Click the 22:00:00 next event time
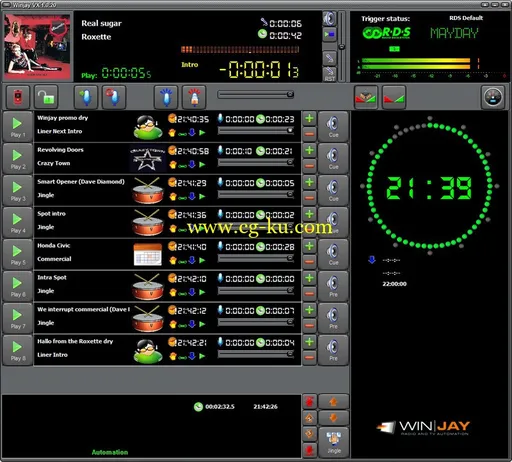Viewport: 512px width, 462px height. [x=394, y=284]
